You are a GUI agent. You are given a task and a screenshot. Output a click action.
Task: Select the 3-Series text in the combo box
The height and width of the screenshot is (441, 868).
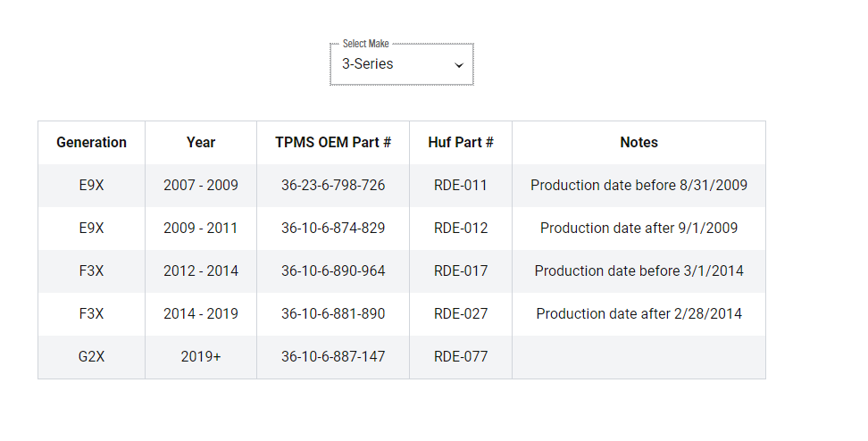pyautogui.click(x=368, y=63)
